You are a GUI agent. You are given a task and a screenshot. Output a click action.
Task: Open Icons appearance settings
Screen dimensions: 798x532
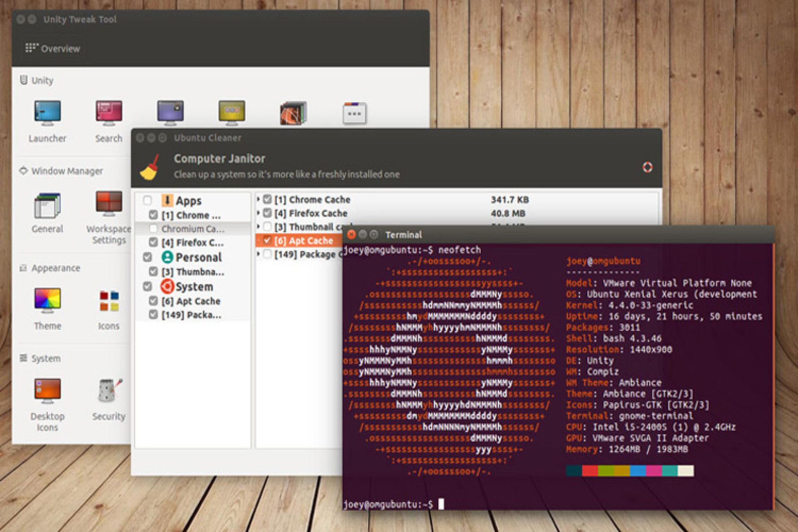click(x=109, y=310)
